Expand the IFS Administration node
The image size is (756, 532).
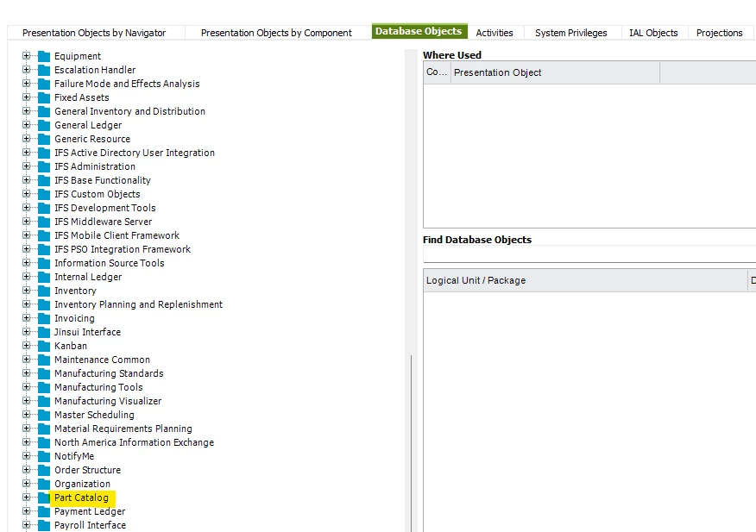tap(27, 166)
